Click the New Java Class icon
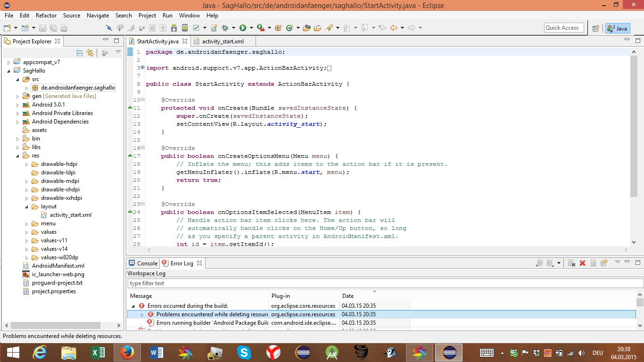 coord(289,28)
